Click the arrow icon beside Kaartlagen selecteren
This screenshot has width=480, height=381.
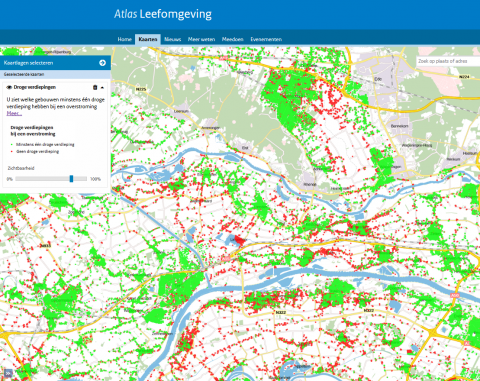tap(102, 63)
